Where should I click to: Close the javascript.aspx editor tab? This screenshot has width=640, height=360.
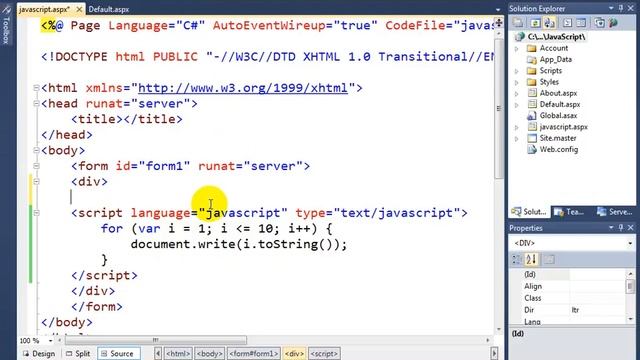(x=80, y=9)
